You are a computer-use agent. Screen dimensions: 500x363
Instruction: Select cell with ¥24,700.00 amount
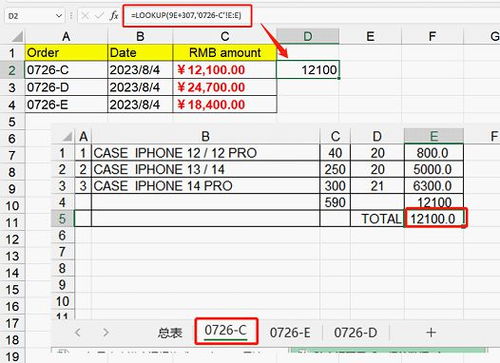225,87
